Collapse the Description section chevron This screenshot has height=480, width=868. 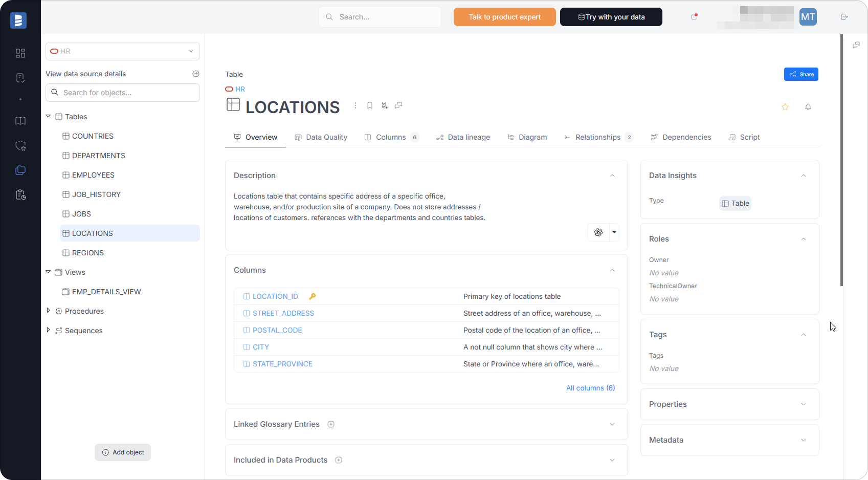(612, 176)
